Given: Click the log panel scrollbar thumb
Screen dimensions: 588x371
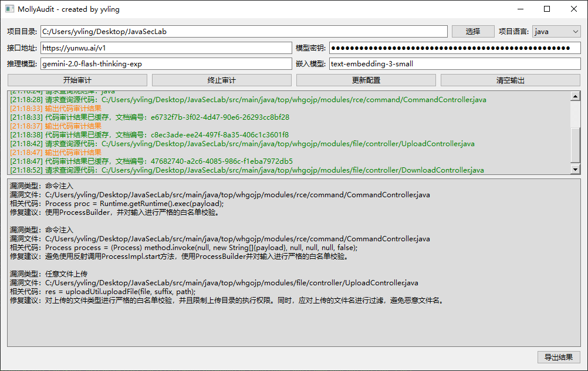Looking at the screenshot, I should click(x=575, y=145).
